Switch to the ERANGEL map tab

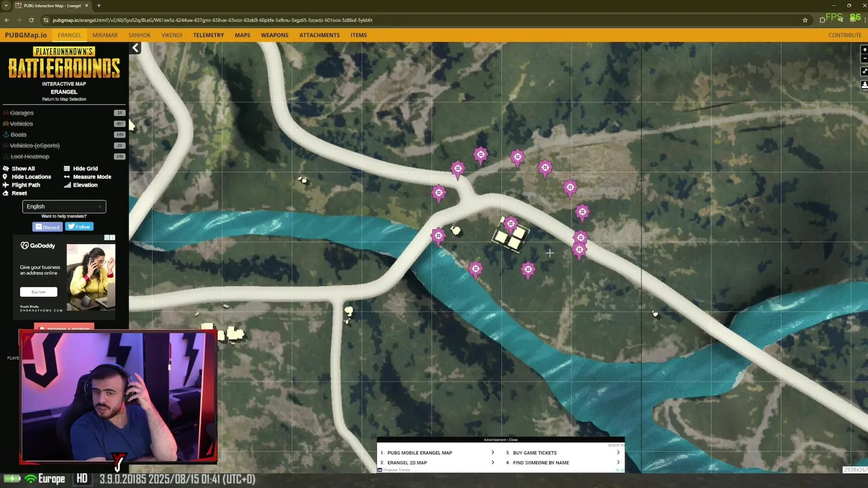coord(69,35)
